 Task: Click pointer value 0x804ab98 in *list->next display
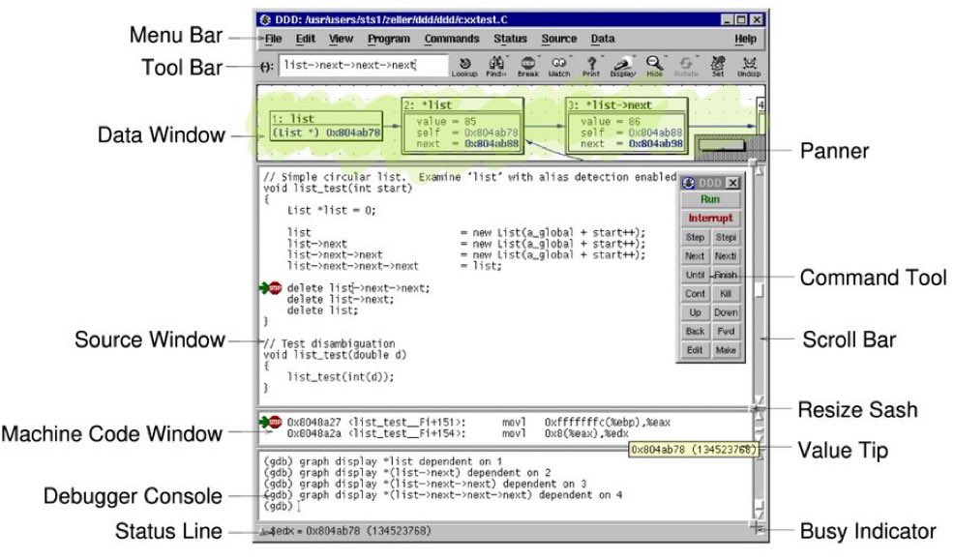tap(656, 143)
